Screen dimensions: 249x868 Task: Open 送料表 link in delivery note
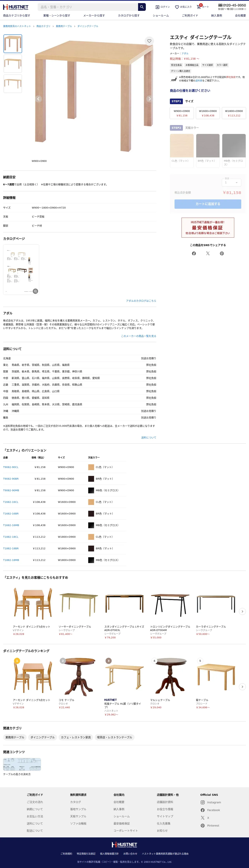pyautogui.click(x=199, y=81)
